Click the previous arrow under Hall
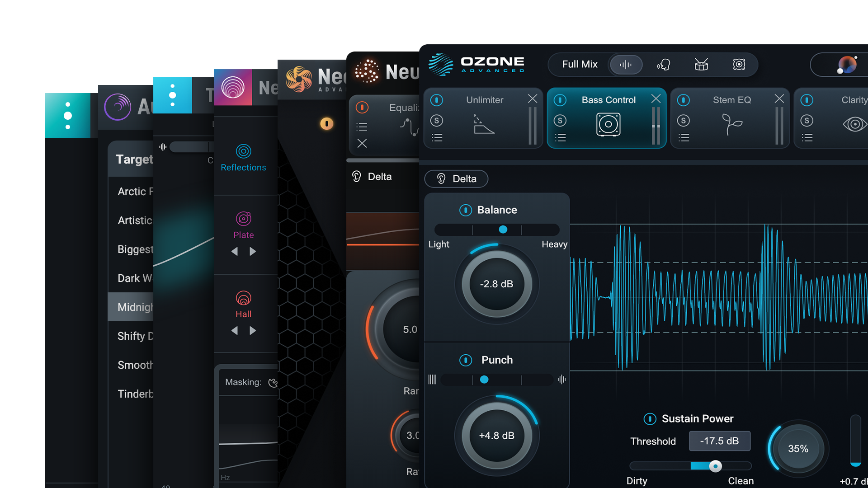Viewport: 868px width, 488px height. (x=235, y=330)
